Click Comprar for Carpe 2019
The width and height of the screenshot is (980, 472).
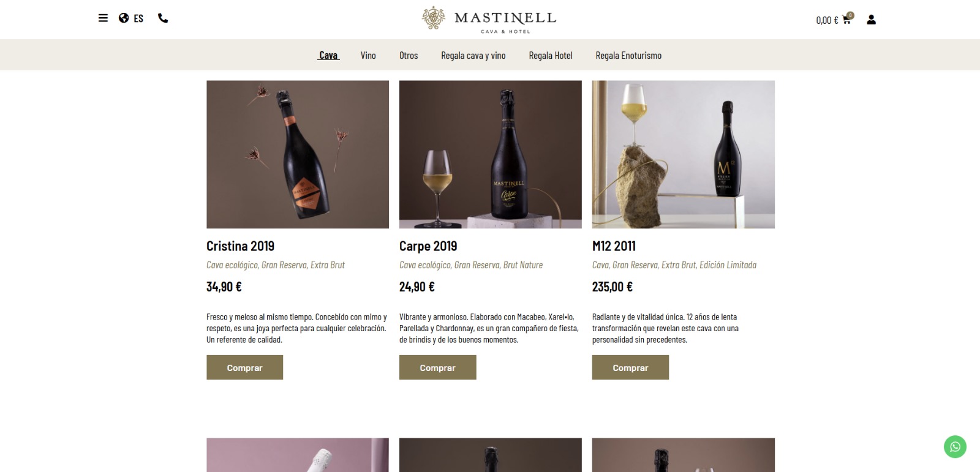[x=438, y=367]
